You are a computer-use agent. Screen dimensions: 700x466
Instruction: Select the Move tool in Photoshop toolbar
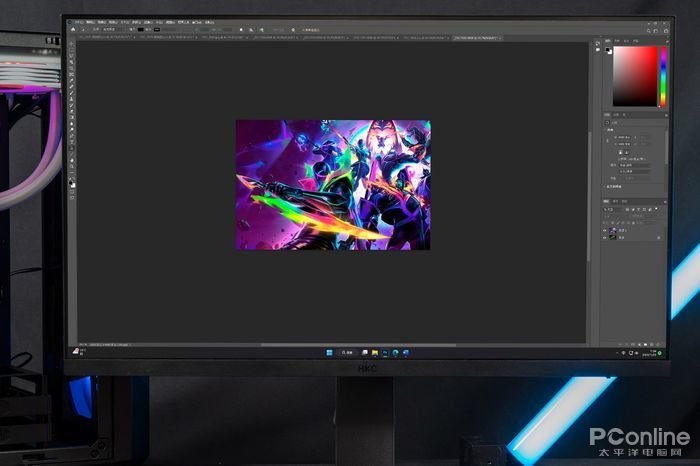point(72,44)
